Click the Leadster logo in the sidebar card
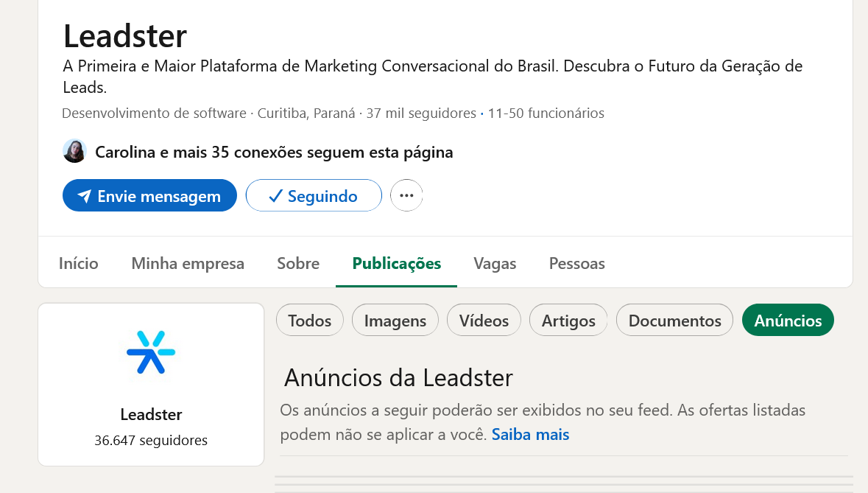 (x=151, y=352)
